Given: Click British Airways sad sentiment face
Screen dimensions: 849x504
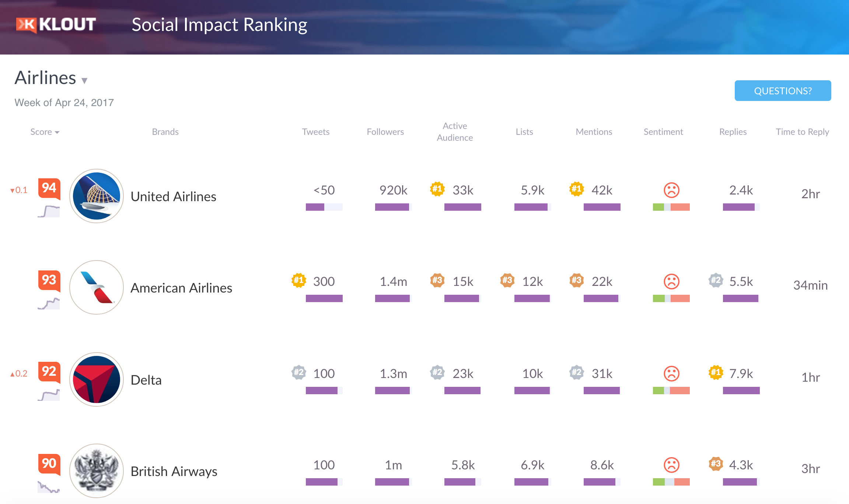Looking at the screenshot, I should [671, 465].
